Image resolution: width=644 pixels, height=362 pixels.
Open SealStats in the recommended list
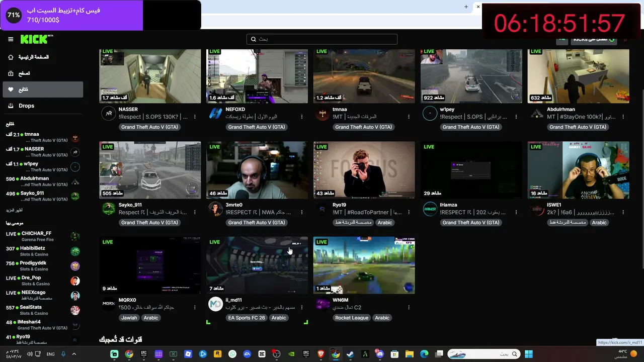pos(43,310)
